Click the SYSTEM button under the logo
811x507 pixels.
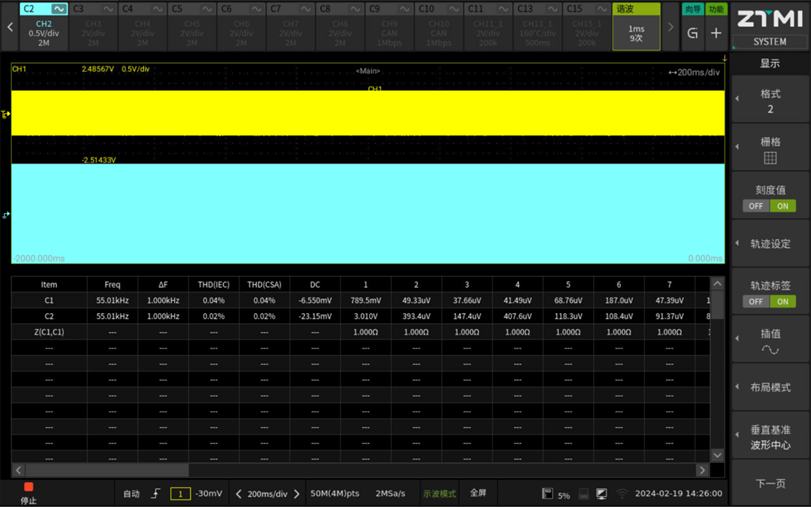[x=770, y=41]
